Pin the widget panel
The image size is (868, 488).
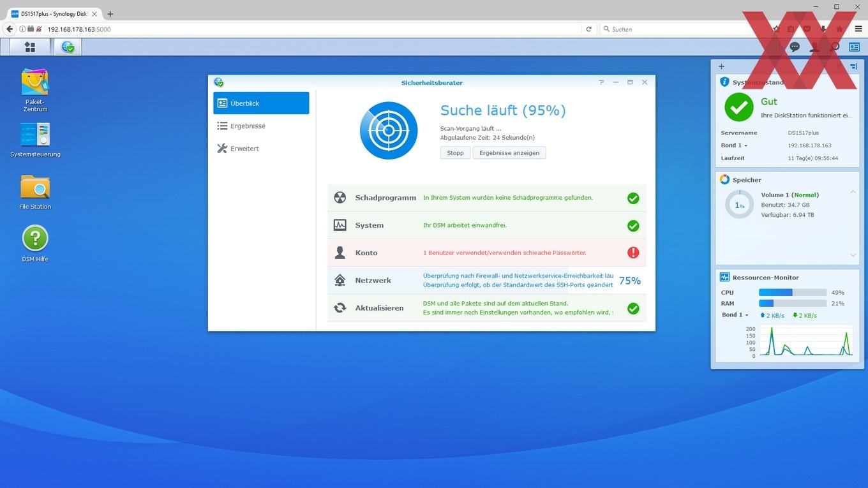click(853, 66)
